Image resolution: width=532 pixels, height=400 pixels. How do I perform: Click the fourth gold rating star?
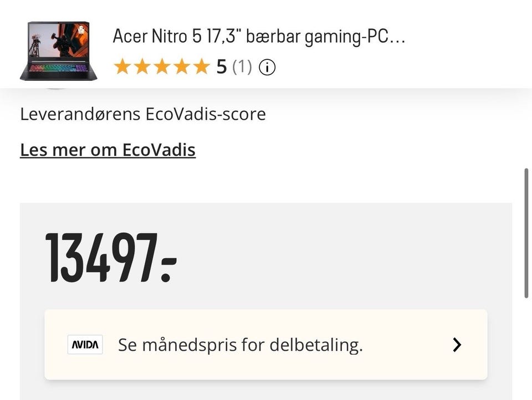pos(182,66)
